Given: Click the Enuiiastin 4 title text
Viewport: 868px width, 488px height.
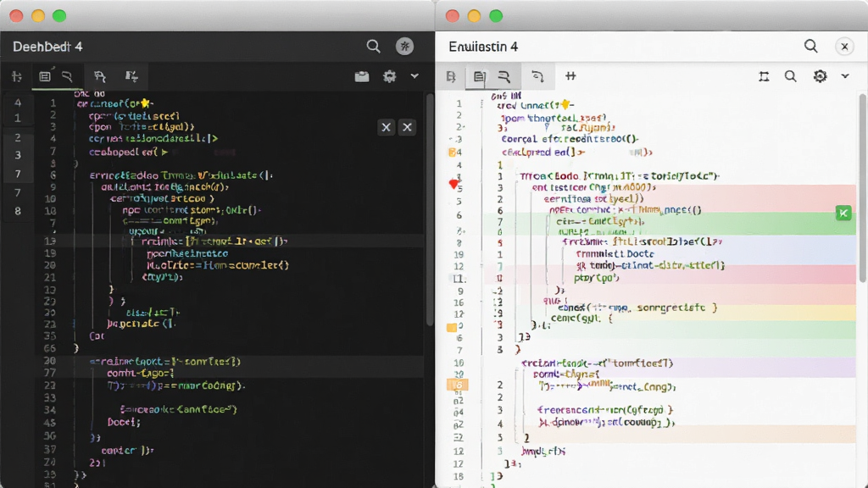Looking at the screenshot, I should (483, 47).
